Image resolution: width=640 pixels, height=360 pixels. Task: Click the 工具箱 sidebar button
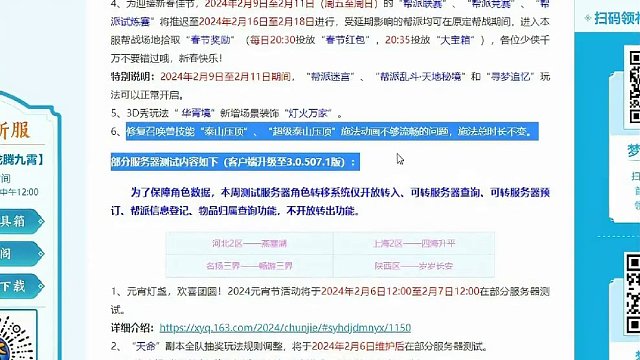(20, 221)
